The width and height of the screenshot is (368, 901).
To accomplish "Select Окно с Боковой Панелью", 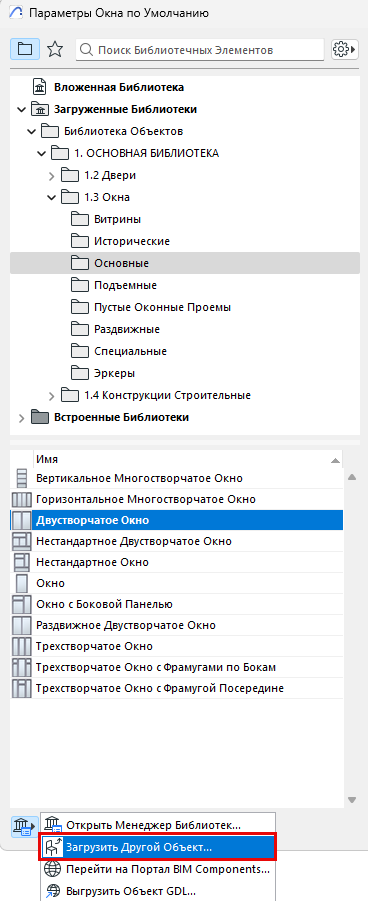I will point(104,604).
